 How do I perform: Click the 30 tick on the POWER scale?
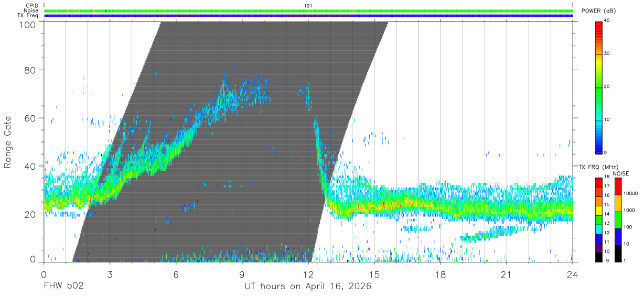click(607, 53)
